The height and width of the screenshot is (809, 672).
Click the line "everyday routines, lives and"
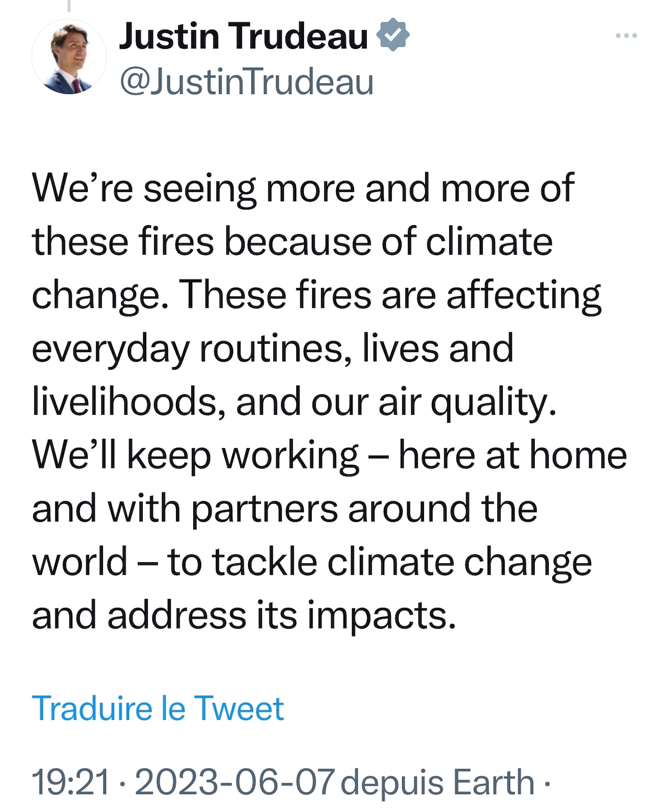coord(273,349)
